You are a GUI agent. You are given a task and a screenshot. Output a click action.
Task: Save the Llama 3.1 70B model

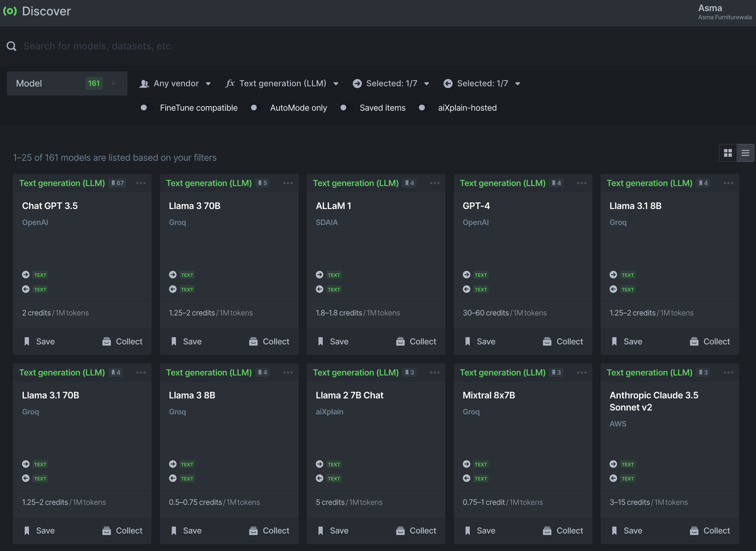[x=39, y=531]
